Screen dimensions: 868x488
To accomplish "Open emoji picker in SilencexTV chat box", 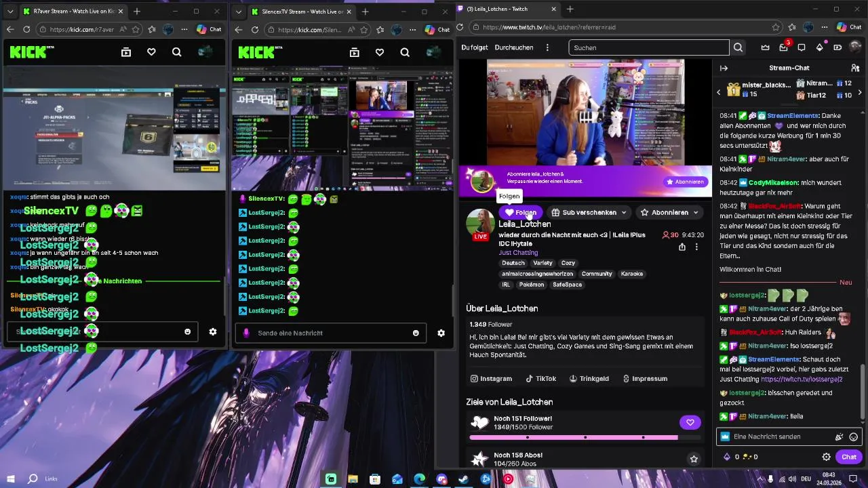I will [416, 333].
